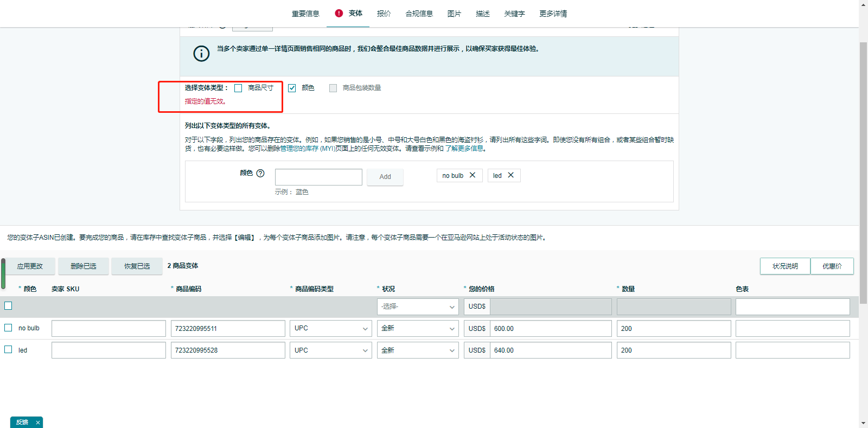Open the 反馈 feedback button
The height and width of the screenshot is (428, 868).
point(22,423)
